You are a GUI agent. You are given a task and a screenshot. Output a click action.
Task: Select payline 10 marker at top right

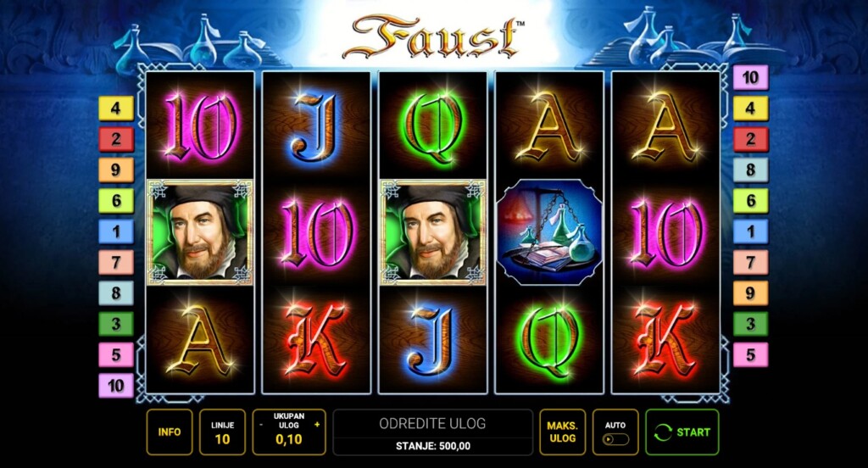(x=751, y=77)
